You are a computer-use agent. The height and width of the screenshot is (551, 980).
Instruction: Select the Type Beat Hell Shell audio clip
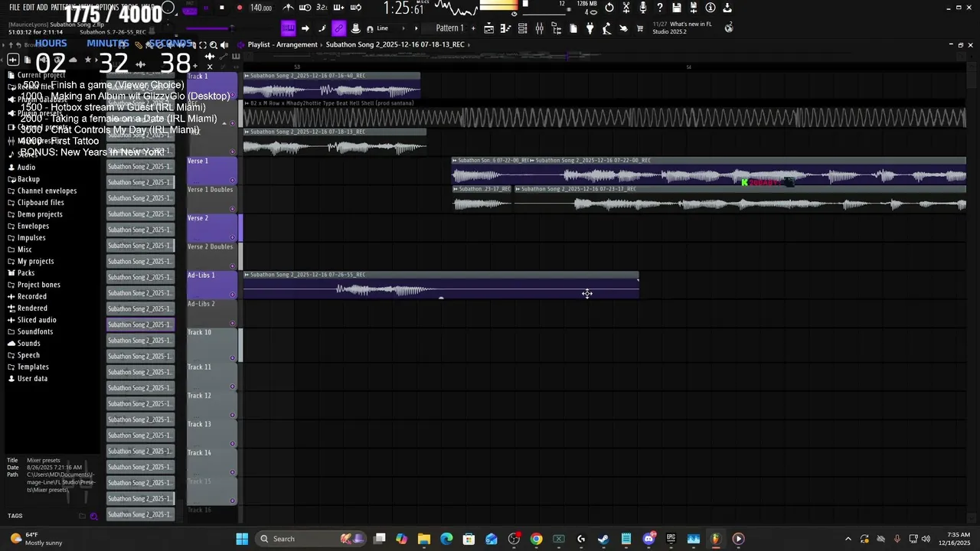pos(605,114)
